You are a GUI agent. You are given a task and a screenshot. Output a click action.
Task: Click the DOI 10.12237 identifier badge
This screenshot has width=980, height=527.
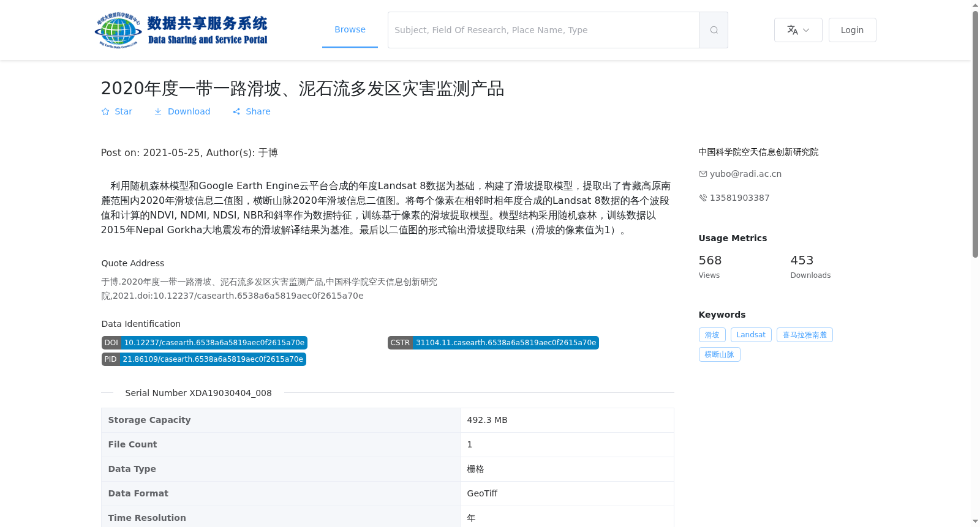pyautogui.click(x=204, y=343)
